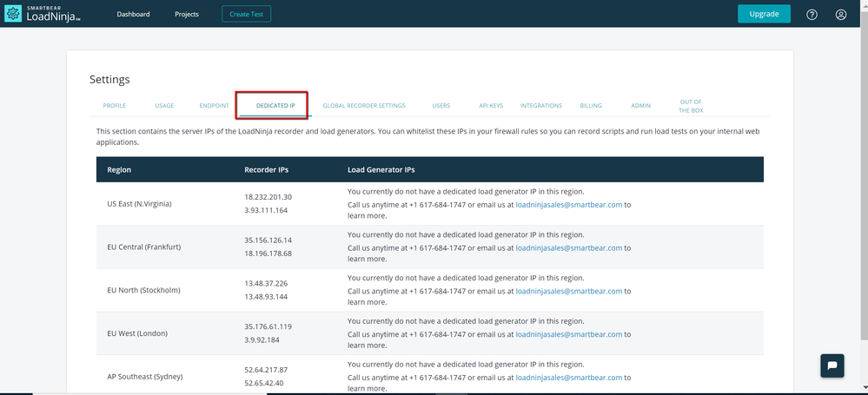Open the Endpoint tab
This screenshot has height=395, width=868.
[214, 106]
